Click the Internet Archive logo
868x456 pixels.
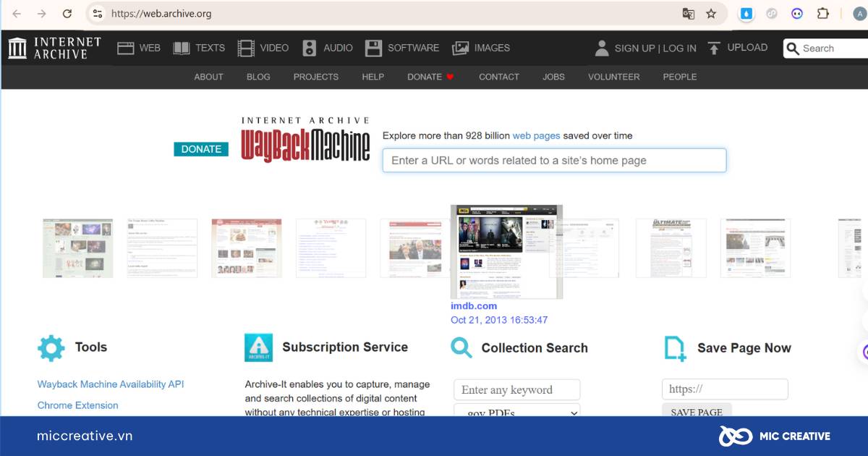click(x=54, y=48)
